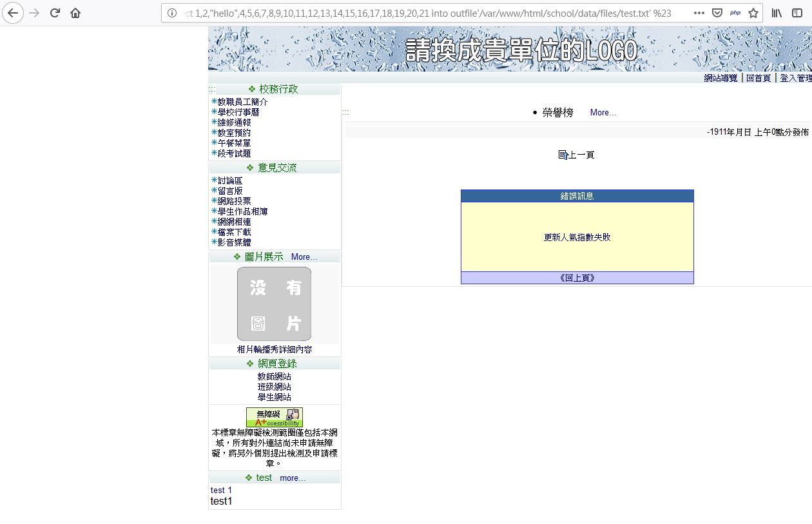The width and height of the screenshot is (812, 524).
Task: Open 午餐菜單 lunch menu link
Action: [234, 143]
